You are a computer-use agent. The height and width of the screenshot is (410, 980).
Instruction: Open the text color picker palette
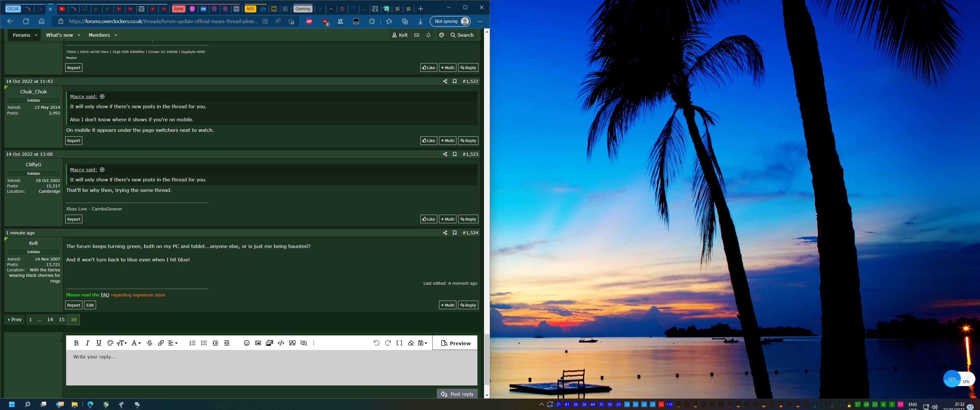click(x=110, y=343)
